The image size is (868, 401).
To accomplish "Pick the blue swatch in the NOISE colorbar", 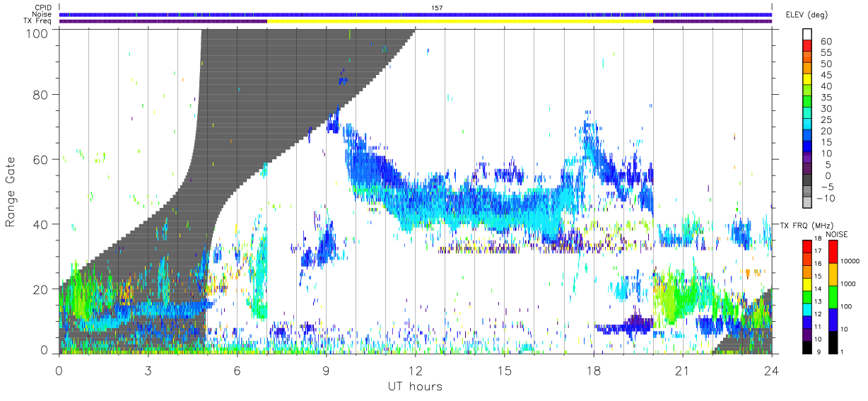I will click(x=833, y=319).
